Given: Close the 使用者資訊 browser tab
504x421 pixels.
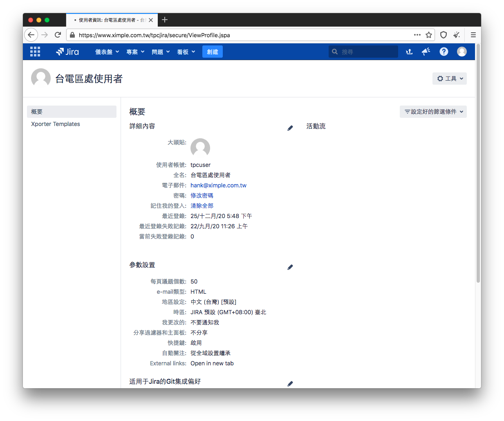Looking at the screenshot, I should pos(151,20).
